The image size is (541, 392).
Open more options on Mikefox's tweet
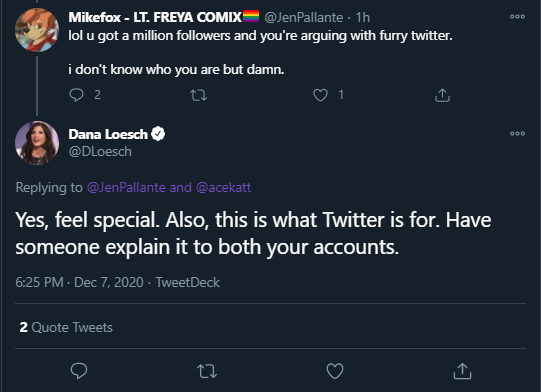pyautogui.click(x=517, y=17)
